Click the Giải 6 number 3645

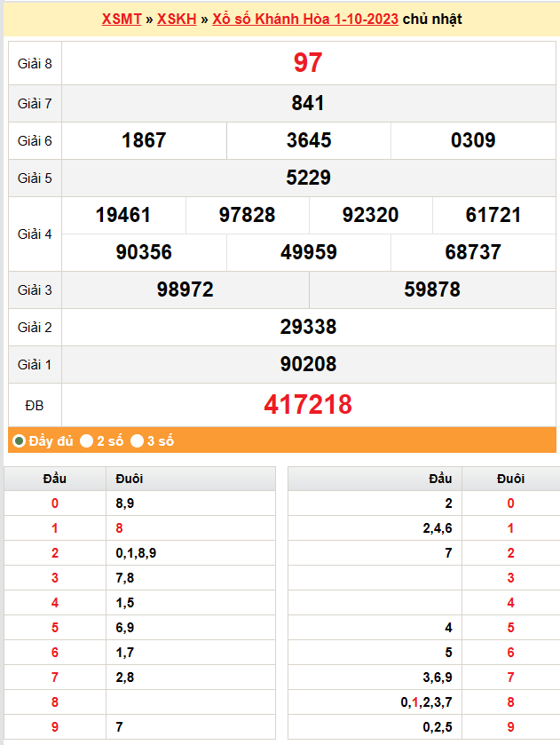click(x=309, y=140)
